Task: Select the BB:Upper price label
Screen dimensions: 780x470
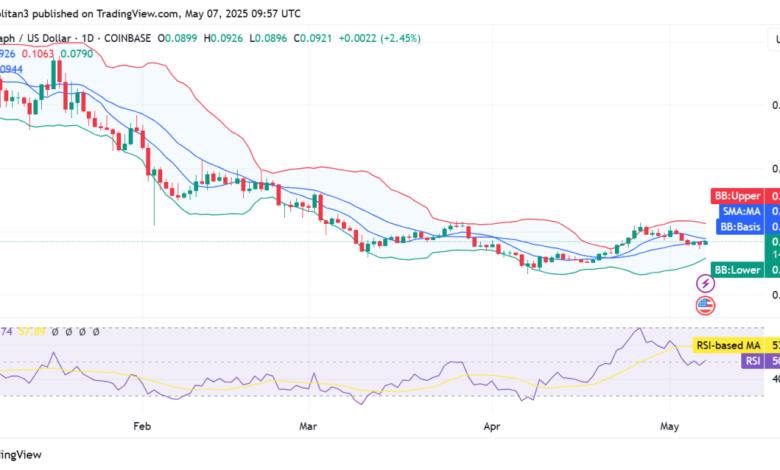Action: point(737,196)
